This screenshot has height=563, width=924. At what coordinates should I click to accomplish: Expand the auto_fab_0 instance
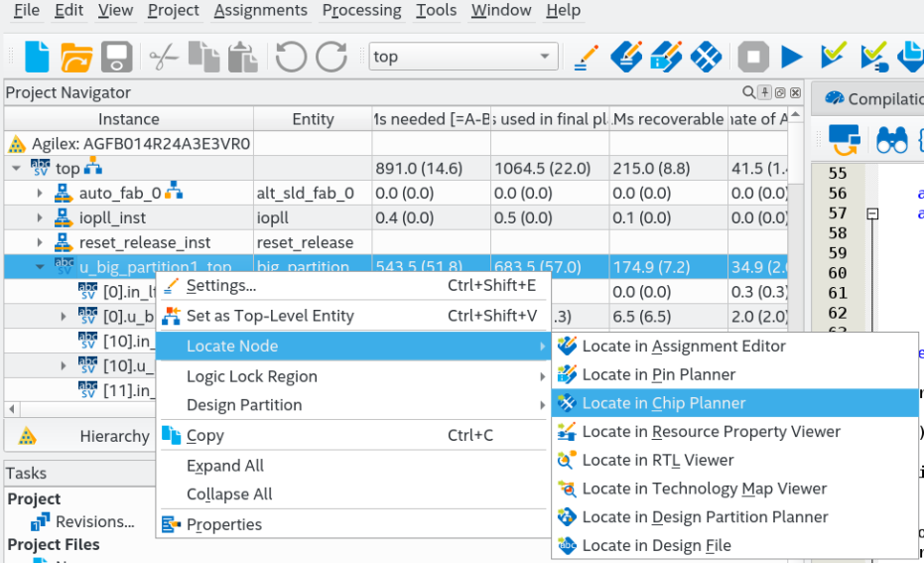40,193
